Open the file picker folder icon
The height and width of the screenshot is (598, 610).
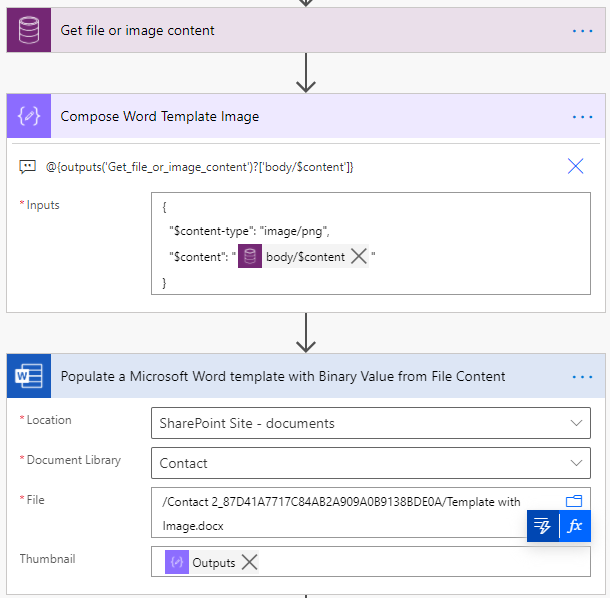[574, 501]
